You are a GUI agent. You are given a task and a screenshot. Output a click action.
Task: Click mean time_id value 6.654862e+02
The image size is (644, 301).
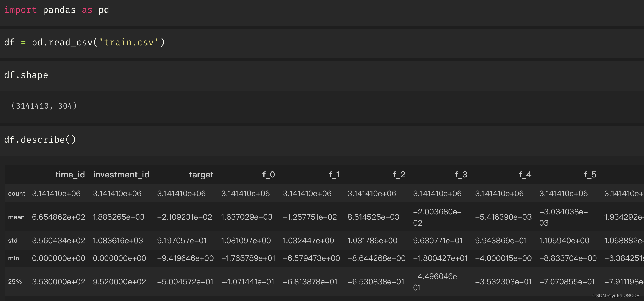[x=59, y=217]
